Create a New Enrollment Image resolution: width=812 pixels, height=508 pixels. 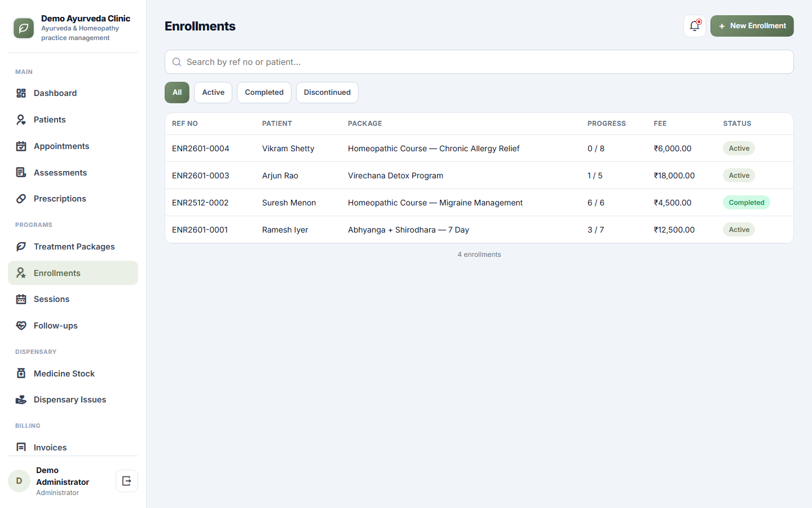752,26
